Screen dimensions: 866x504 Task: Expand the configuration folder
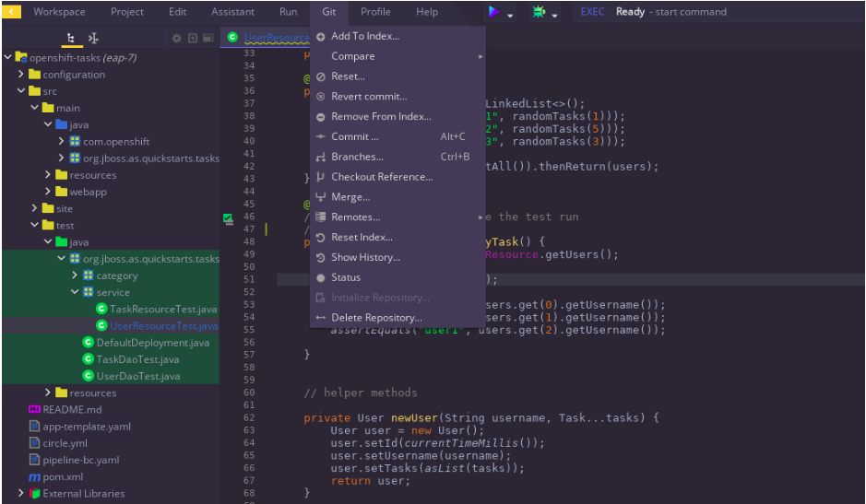point(21,74)
